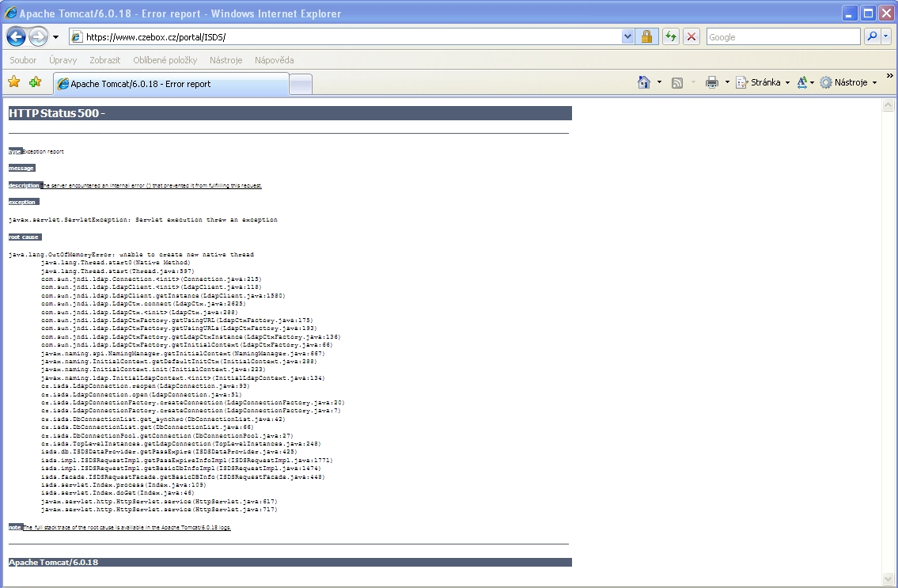Open the Soubor menu
The height and width of the screenshot is (588, 898).
[23, 60]
